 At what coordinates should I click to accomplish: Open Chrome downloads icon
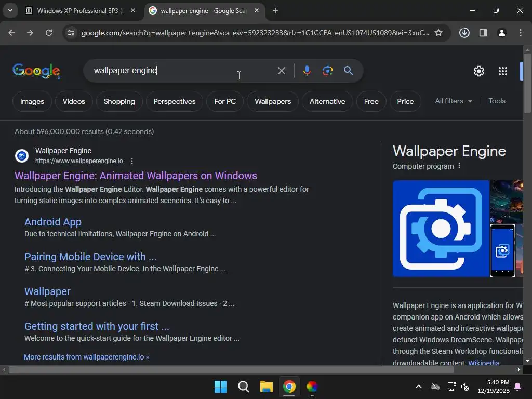464,33
